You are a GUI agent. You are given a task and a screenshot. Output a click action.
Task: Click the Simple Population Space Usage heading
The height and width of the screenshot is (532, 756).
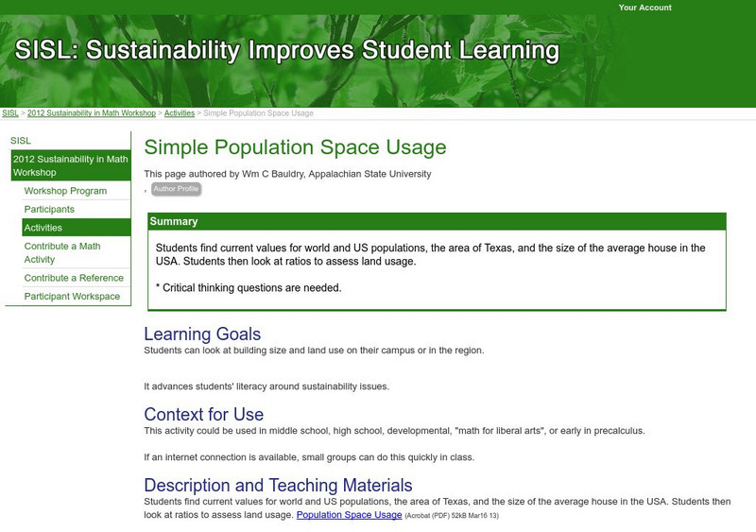(295, 147)
